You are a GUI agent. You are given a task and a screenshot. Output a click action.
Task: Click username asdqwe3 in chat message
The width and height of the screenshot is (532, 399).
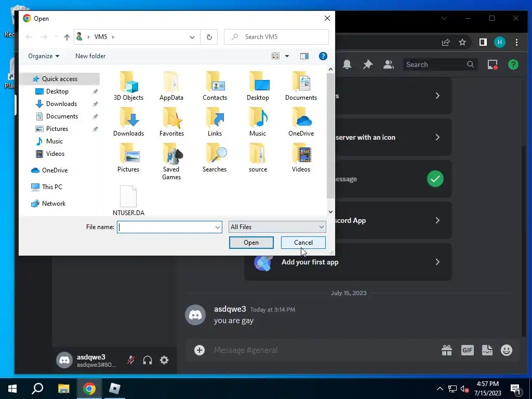point(230,309)
